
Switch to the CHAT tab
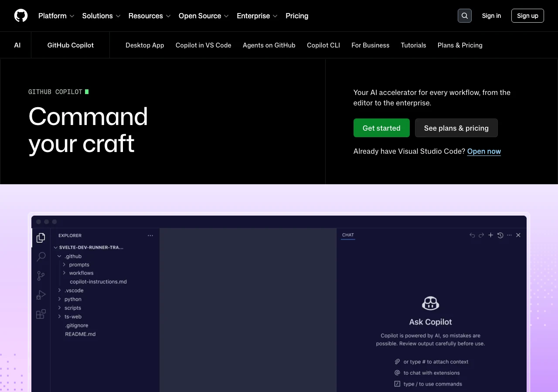[348, 235]
